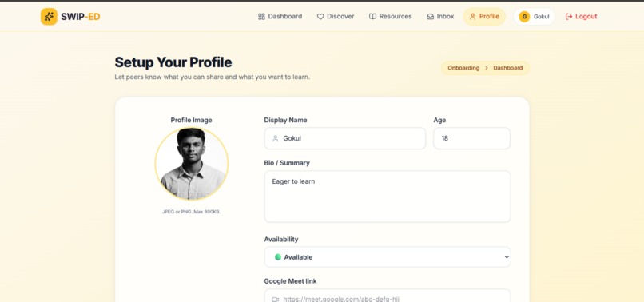This screenshot has width=644, height=302.
Task: Click the video camera icon in Meet link field
Action: pyautogui.click(x=276, y=299)
